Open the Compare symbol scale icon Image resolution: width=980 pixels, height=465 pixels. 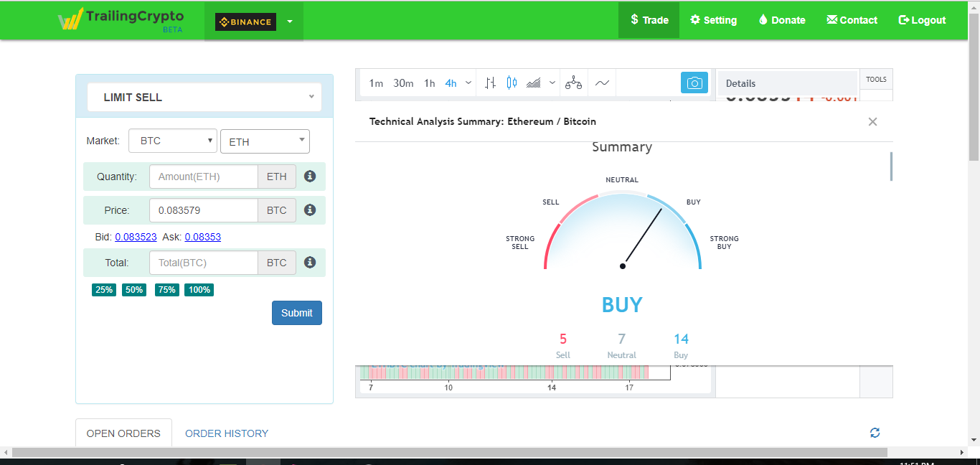573,83
